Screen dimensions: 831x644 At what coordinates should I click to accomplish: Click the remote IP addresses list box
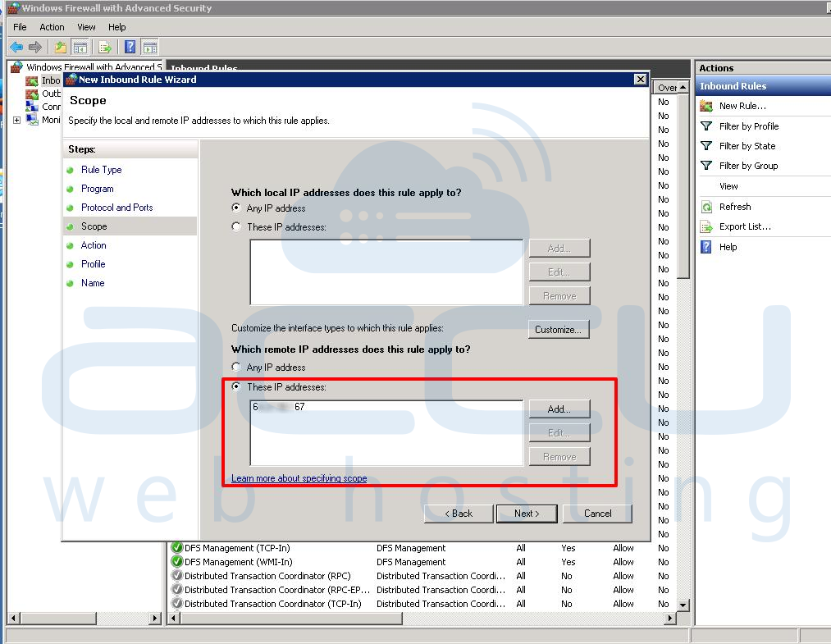point(386,433)
